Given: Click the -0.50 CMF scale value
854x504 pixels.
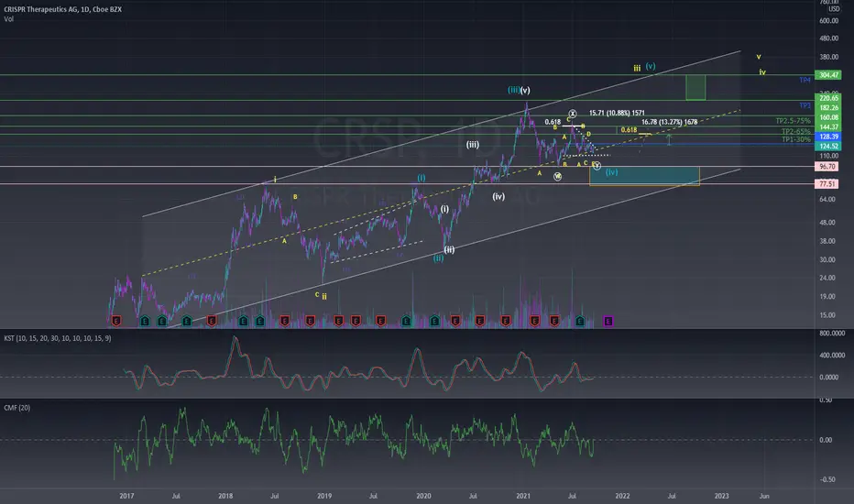Looking at the screenshot, I should point(826,479).
